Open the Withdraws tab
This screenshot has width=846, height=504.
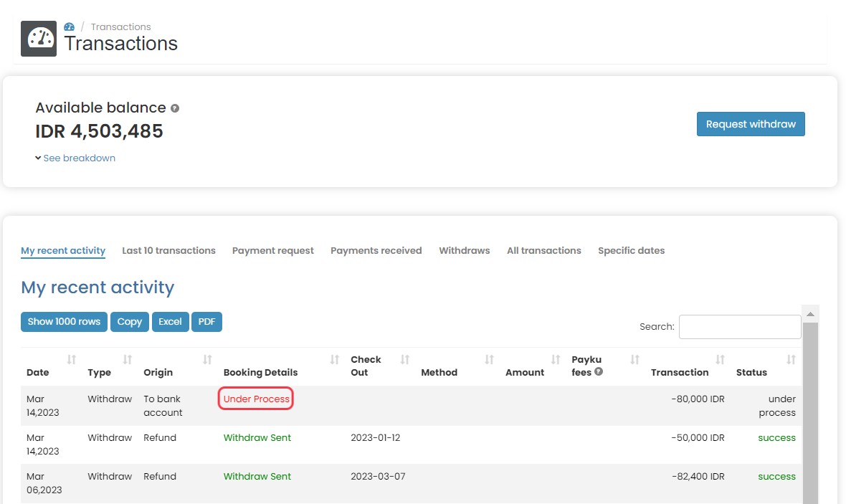(465, 251)
